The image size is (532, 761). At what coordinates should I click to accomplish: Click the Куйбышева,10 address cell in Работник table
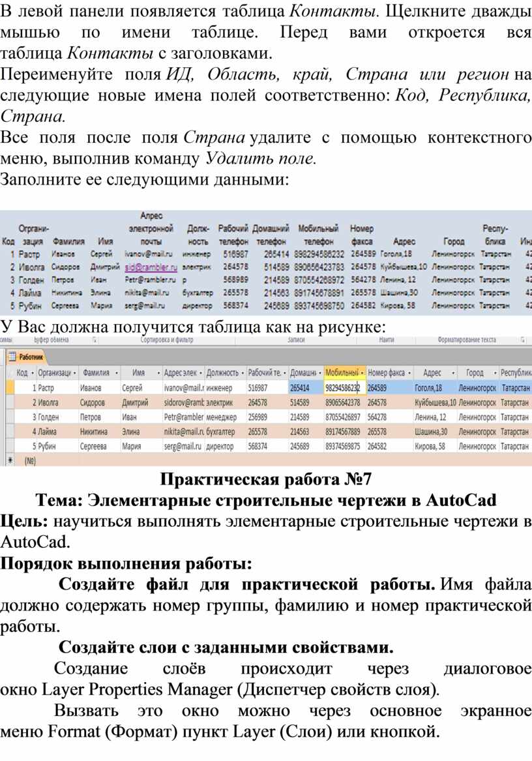[x=436, y=402]
